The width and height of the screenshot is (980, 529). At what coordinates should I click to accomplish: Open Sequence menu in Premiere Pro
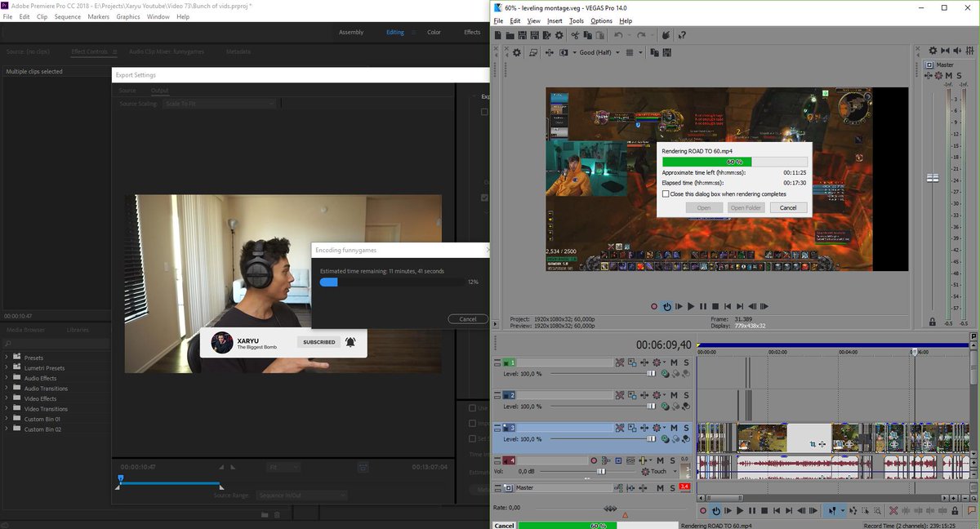[68, 16]
